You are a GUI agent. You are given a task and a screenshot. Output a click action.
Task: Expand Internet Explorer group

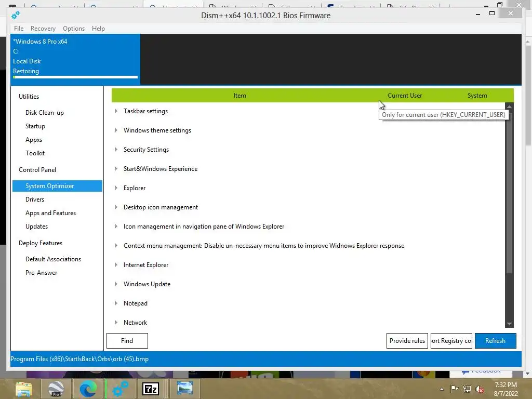[x=116, y=264]
